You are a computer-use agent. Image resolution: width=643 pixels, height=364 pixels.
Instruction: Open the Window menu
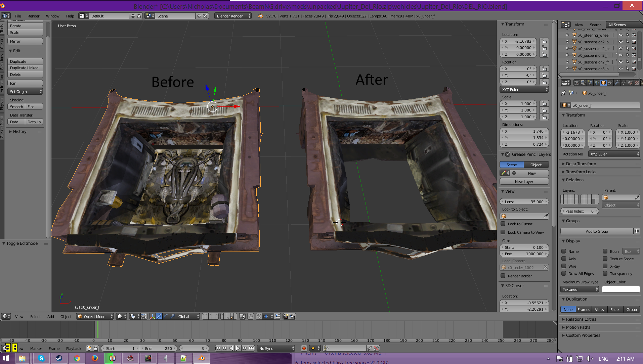point(52,16)
